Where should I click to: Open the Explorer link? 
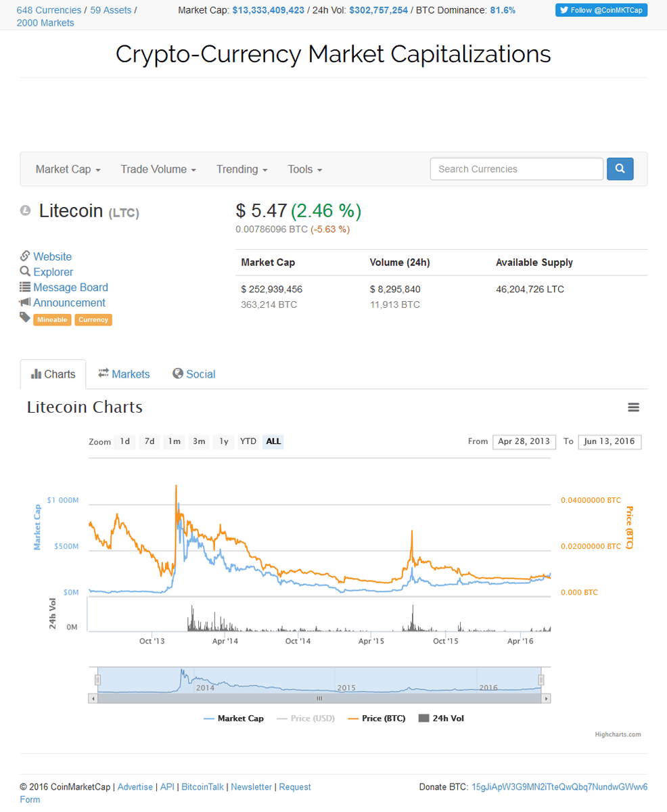click(x=53, y=272)
